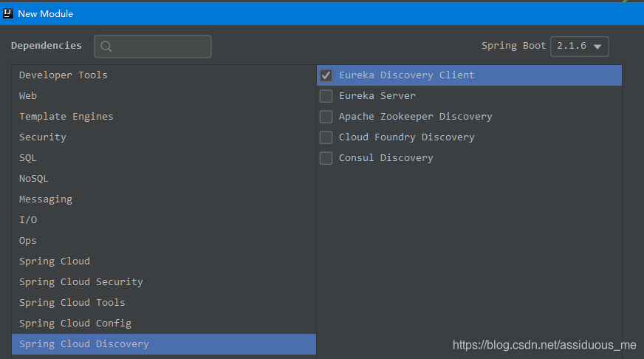The height and width of the screenshot is (359, 644).
Task: Click the IntelliJ logo in title bar
Action: (x=8, y=13)
